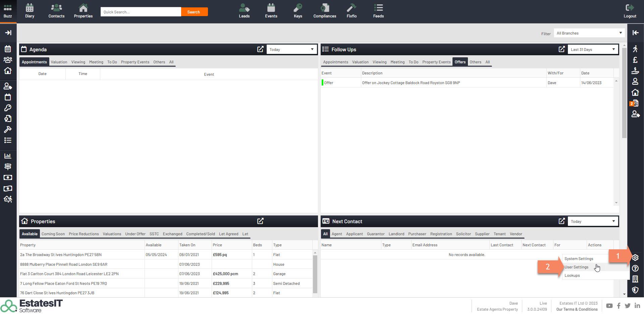Click the help question mark icon
The width and height of the screenshot is (644, 314).
pyautogui.click(x=635, y=268)
